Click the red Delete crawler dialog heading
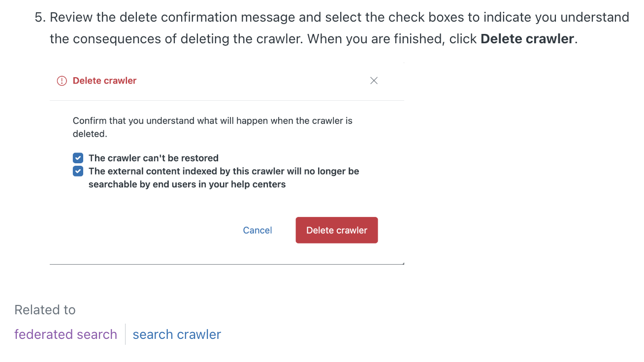644x362 pixels. (104, 81)
